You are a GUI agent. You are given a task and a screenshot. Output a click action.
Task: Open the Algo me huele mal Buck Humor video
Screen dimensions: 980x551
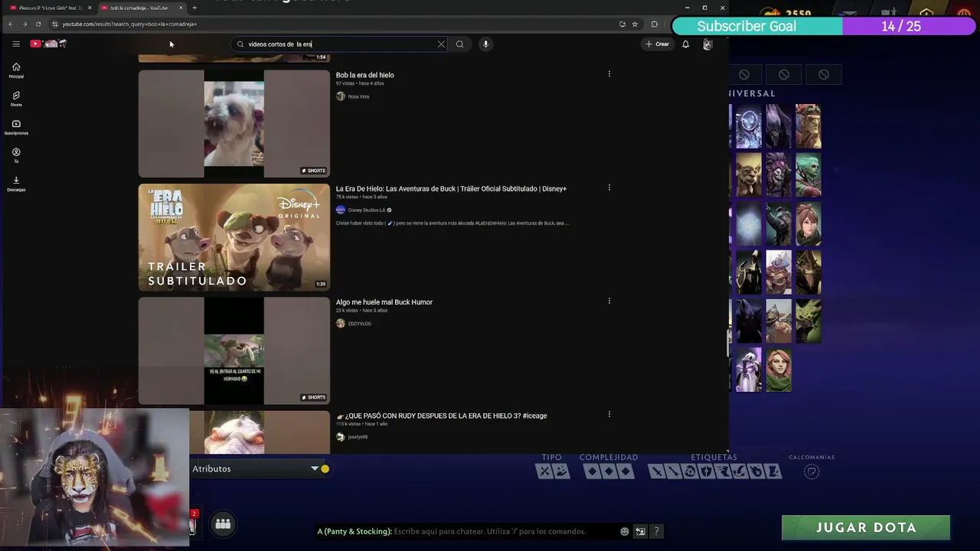click(384, 302)
